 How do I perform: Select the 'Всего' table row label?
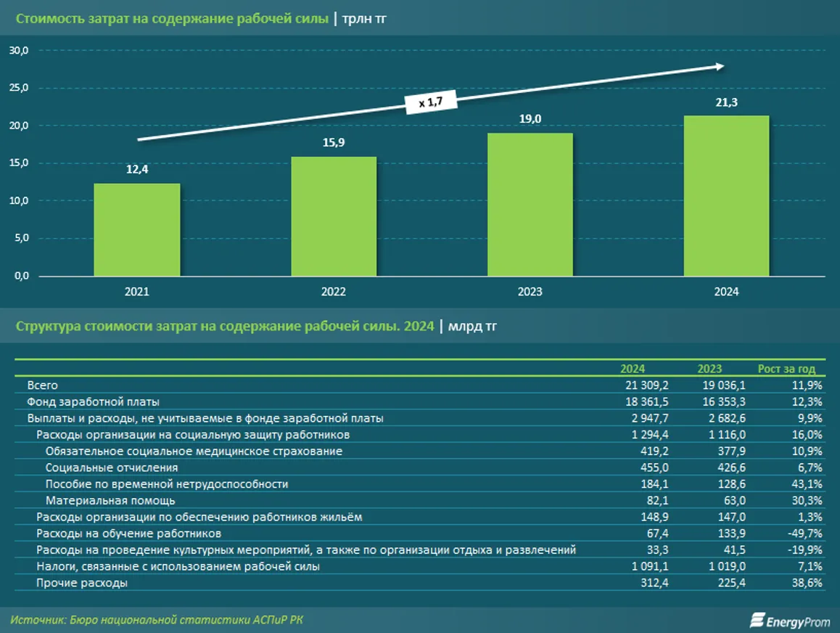coord(42,385)
